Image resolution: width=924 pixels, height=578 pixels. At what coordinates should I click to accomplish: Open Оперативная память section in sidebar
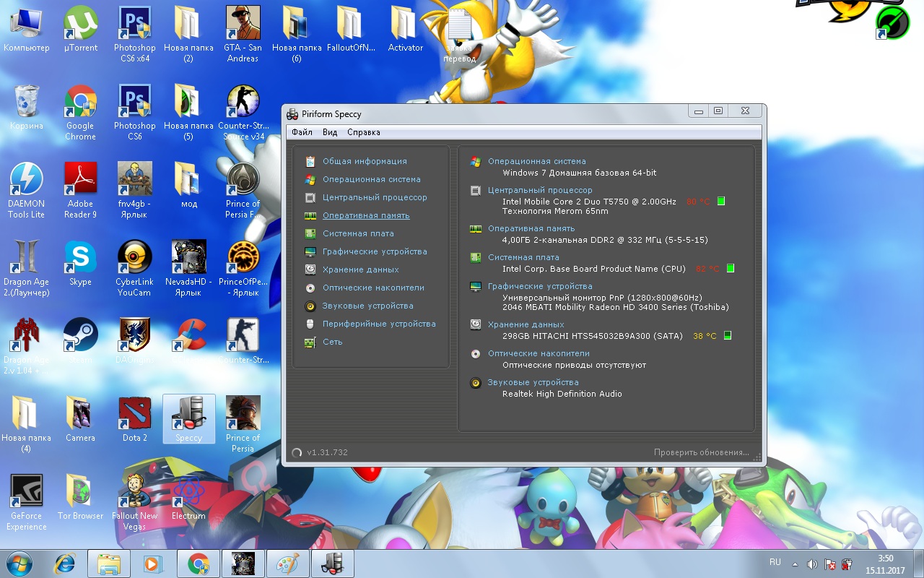366,215
